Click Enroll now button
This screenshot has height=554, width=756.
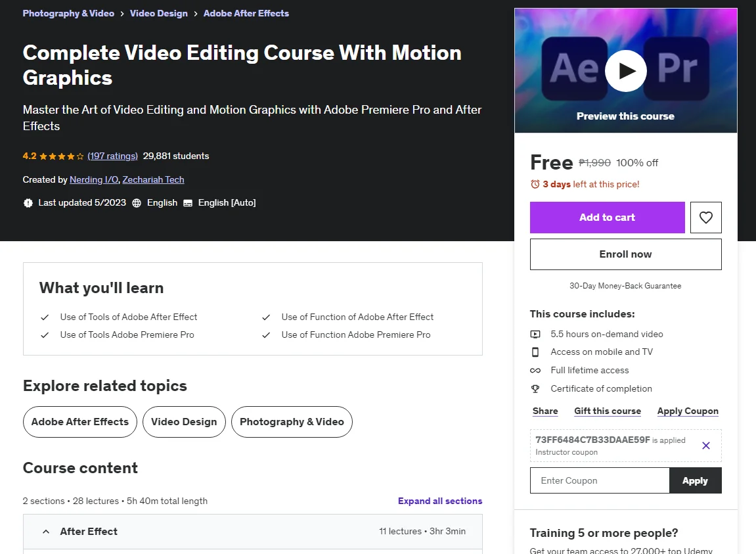(x=625, y=254)
